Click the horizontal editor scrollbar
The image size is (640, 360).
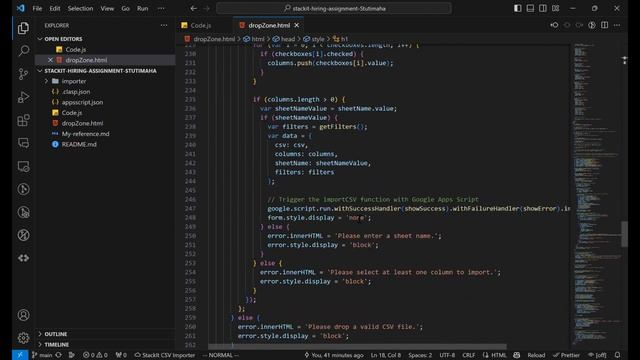pos(357,347)
